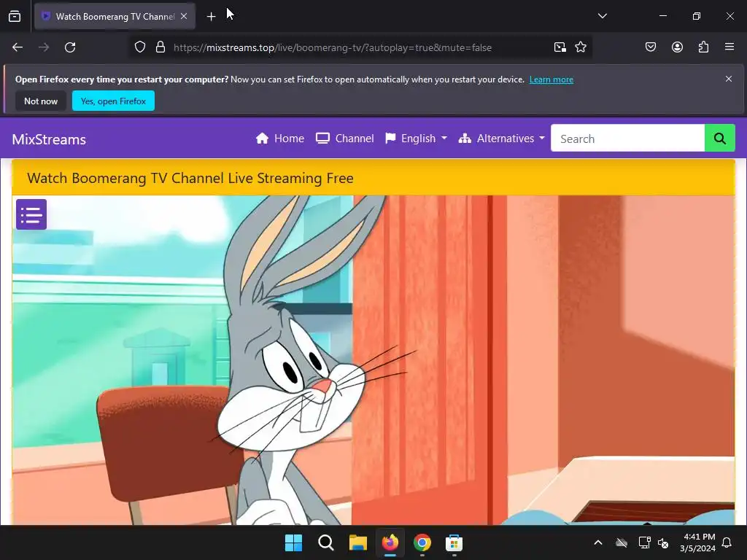Open the Learn more link
747x560 pixels.
551,79
